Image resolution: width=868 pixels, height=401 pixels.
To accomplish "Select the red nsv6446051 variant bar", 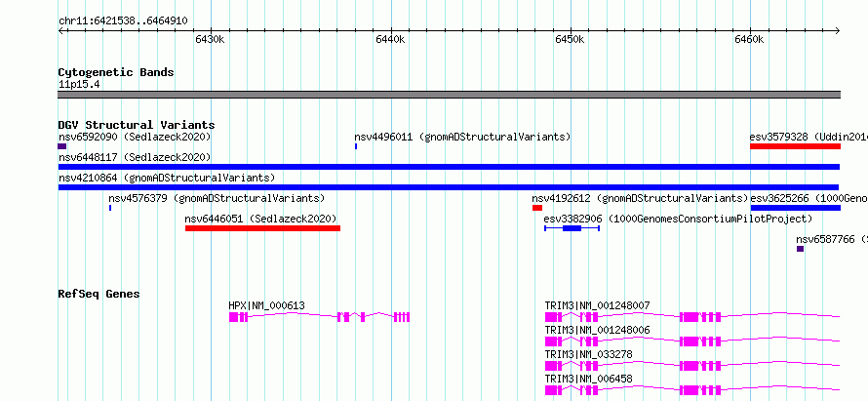I will [263, 228].
